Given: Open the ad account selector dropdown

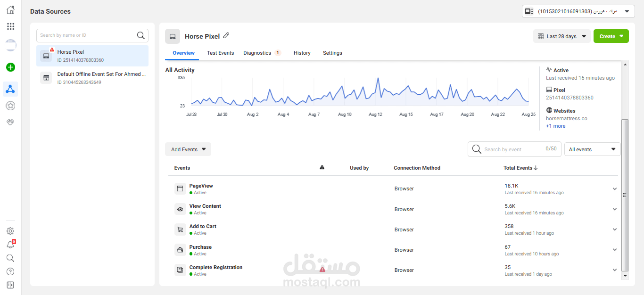Looking at the screenshot, I should click(578, 11).
